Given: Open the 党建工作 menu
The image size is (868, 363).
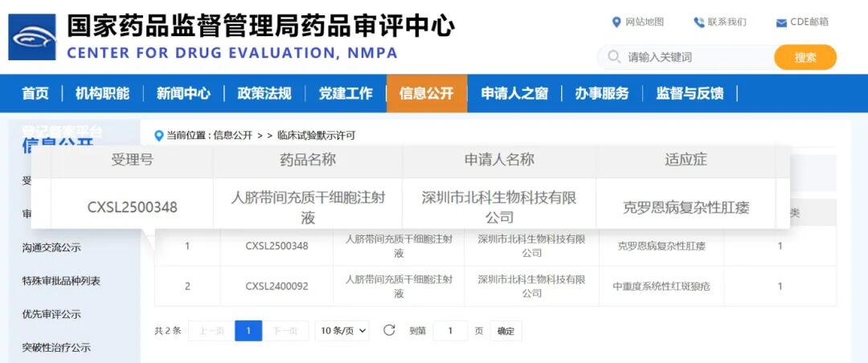Looking at the screenshot, I should [346, 93].
